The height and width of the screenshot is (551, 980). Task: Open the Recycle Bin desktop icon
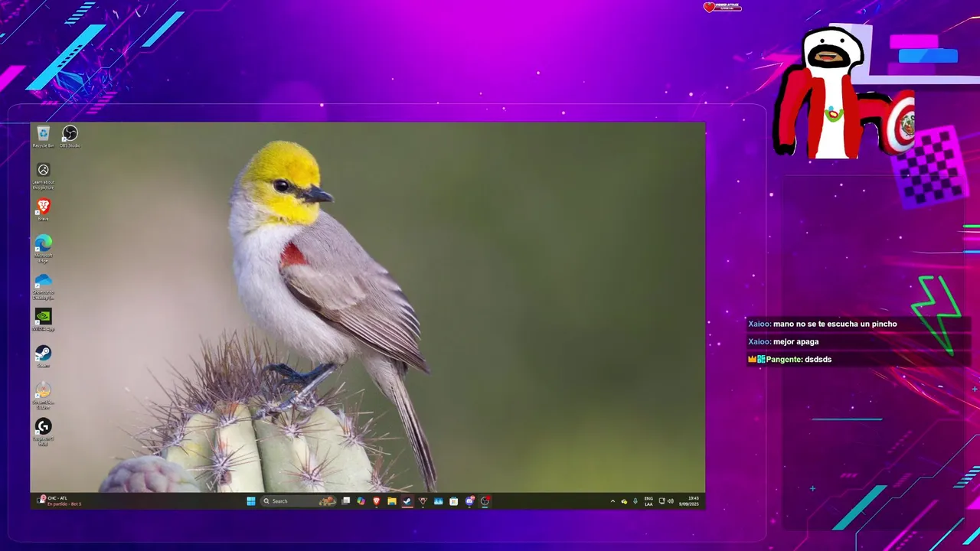pos(43,137)
